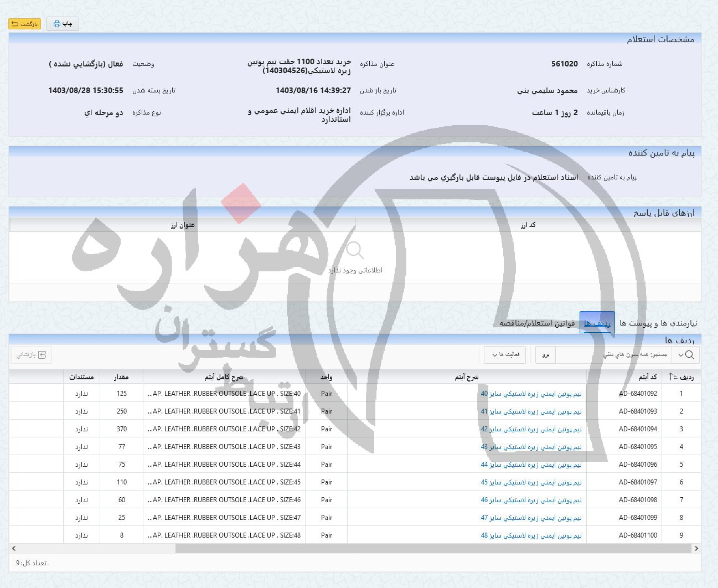Click the yellow بازگشت back button
This screenshot has height=588, width=718.
click(24, 24)
